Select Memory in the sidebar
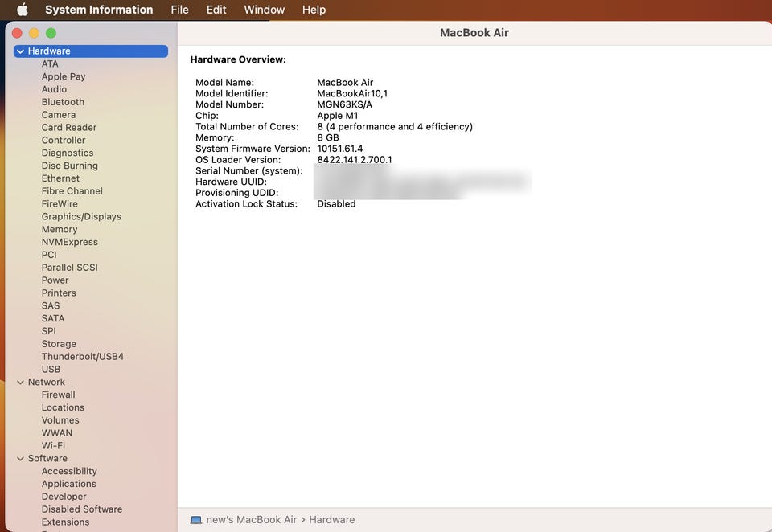This screenshot has height=532, width=772. point(60,229)
